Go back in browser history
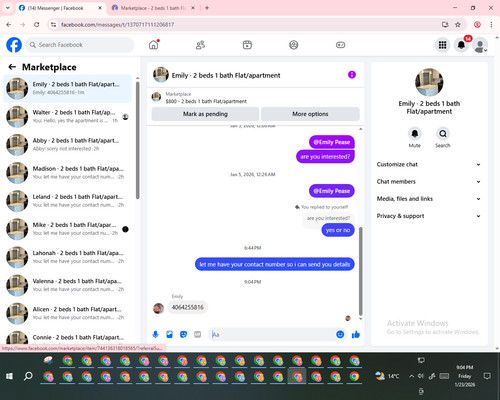Image resolution: width=500 pixels, height=400 pixels. [9, 25]
